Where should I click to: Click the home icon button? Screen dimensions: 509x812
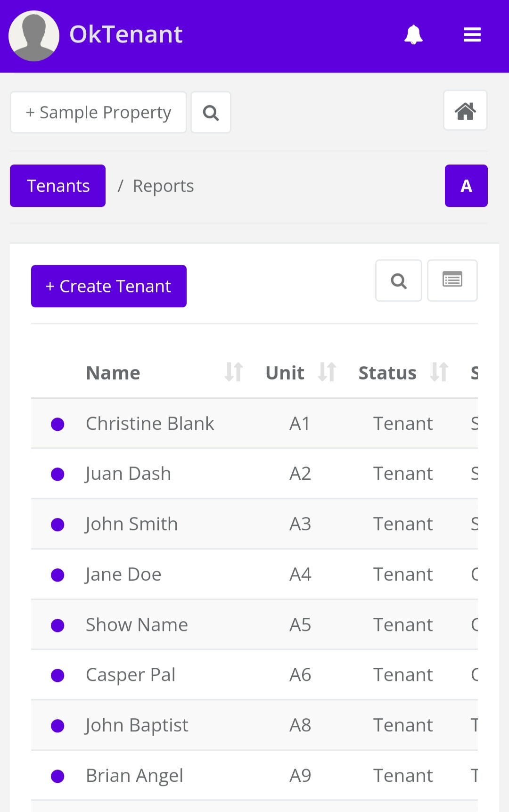tap(465, 111)
